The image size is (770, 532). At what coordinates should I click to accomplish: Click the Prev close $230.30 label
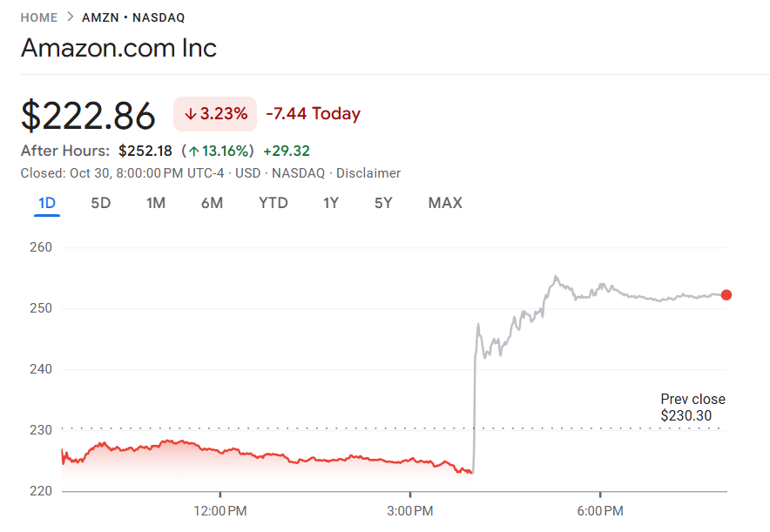coord(692,407)
